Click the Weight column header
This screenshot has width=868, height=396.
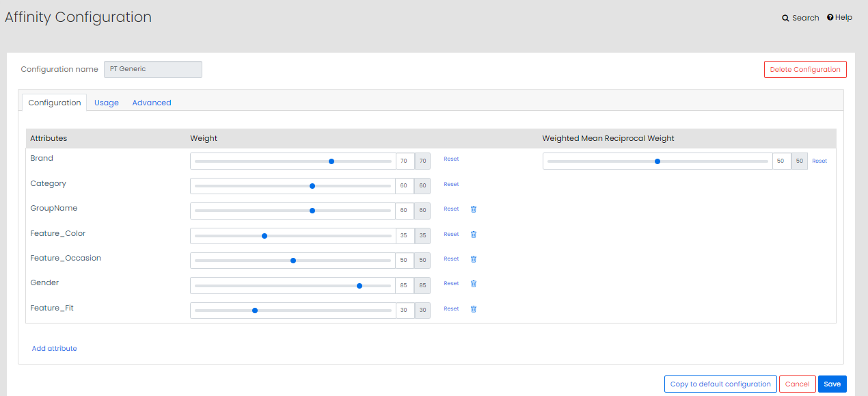pos(204,138)
